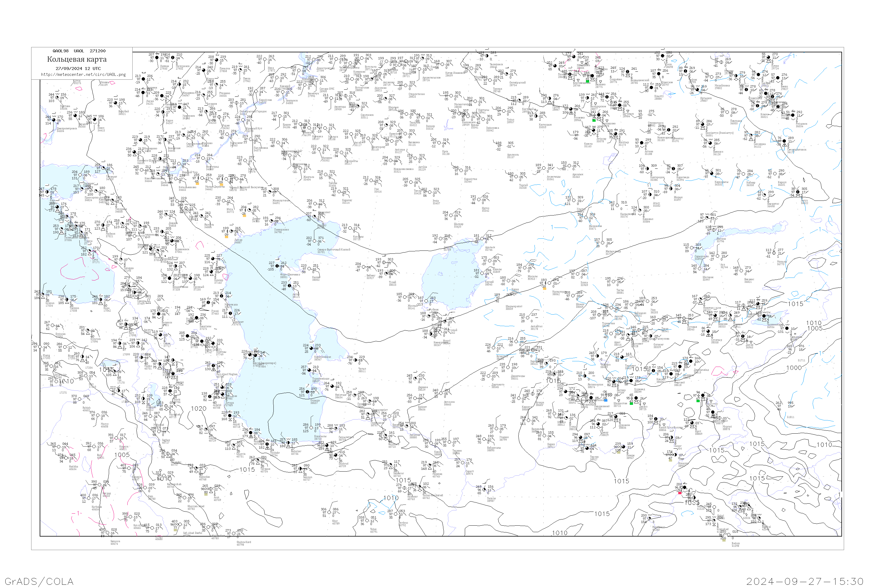This screenshot has height=588, width=882.
Task: Click the khaki square above Искасим 38957
Action: 671,460
